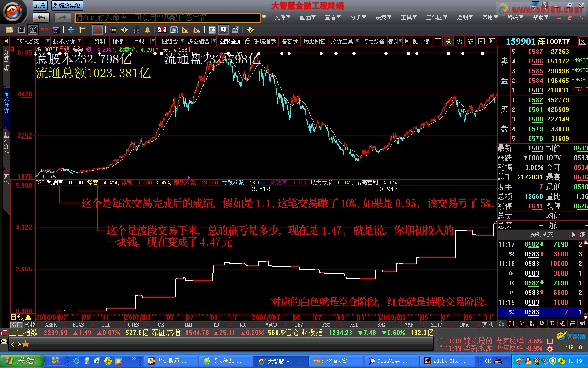The height and width of the screenshot is (368, 588).
Task: Click the play triangle button beside 标类
Action: pyautogui.click(x=407, y=41)
